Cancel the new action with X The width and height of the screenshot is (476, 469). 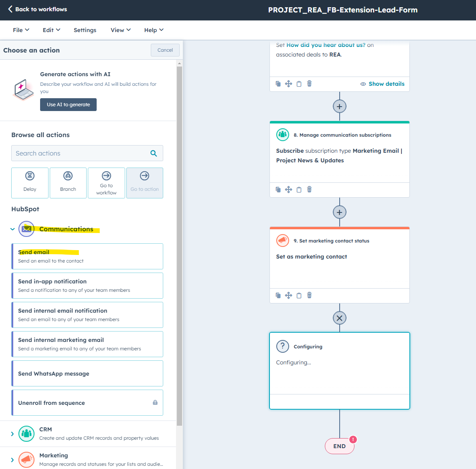[339, 318]
